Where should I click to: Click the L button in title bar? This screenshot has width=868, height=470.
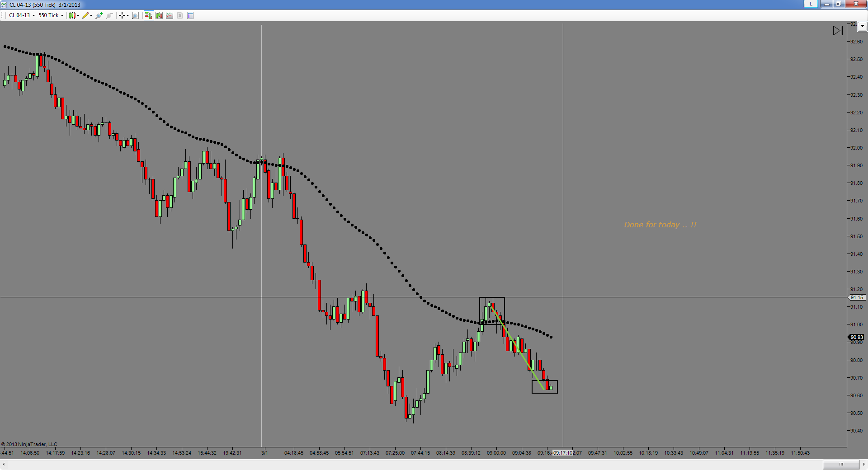click(811, 4)
